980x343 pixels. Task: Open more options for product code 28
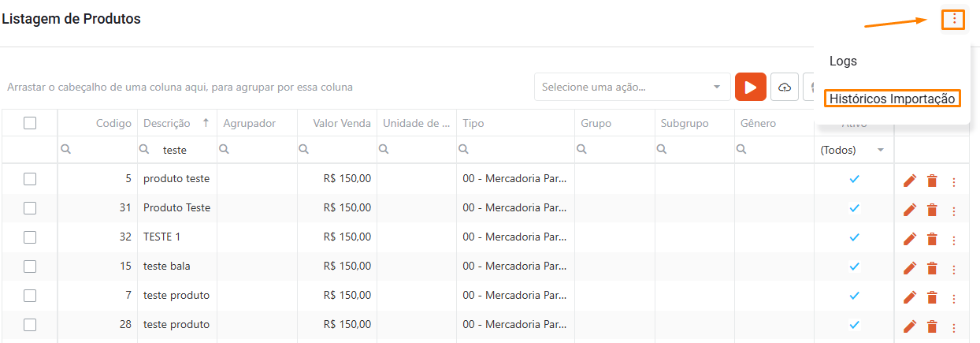954,327
